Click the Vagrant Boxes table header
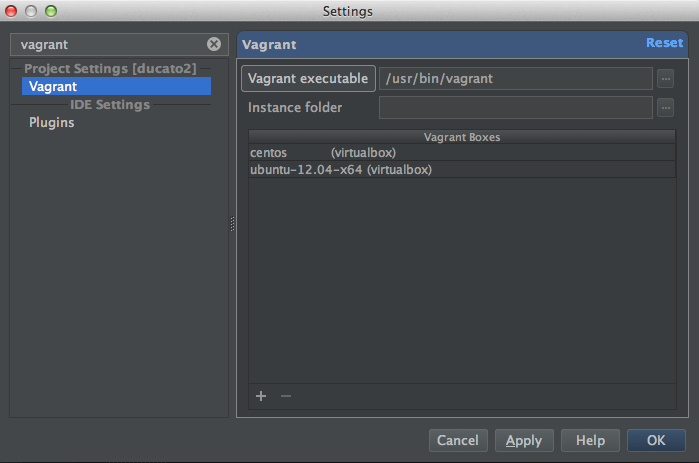The height and width of the screenshot is (463, 699). point(462,137)
